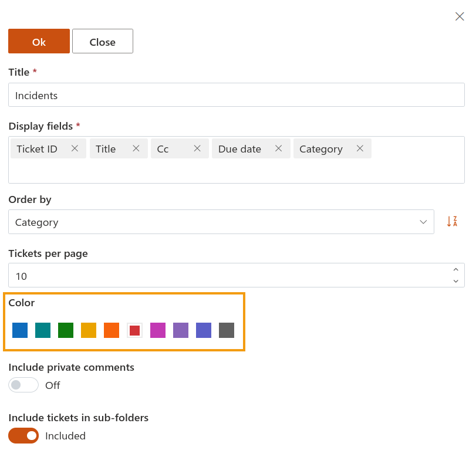476x457 pixels.
Task: Remove the Title display field tag
Action: [136, 148]
